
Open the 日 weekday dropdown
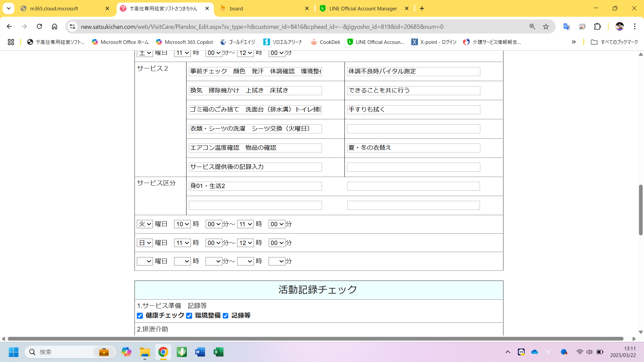(x=145, y=243)
